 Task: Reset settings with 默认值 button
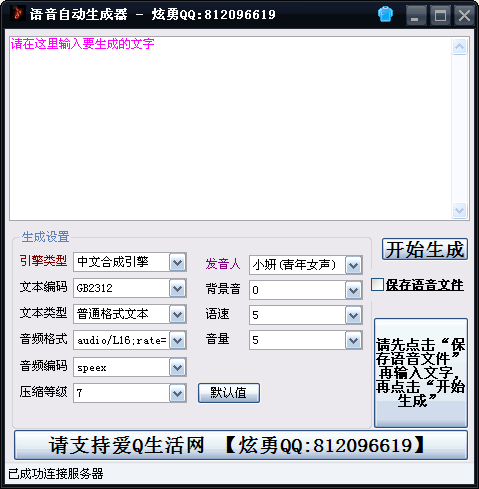(229, 393)
